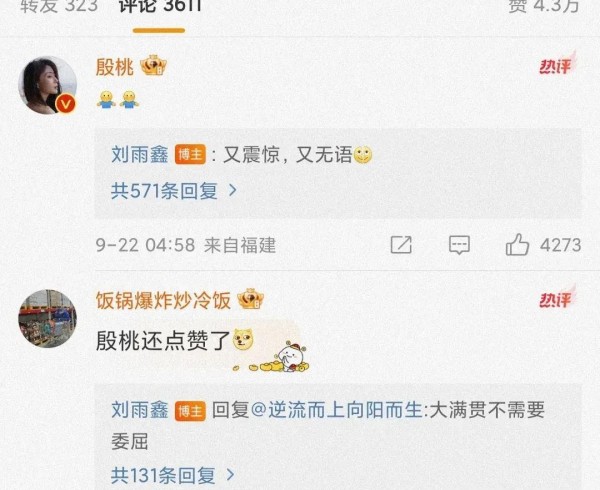Tap the orange verified V badge
Viewport: 600px width, 490px height.
(x=66, y=104)
